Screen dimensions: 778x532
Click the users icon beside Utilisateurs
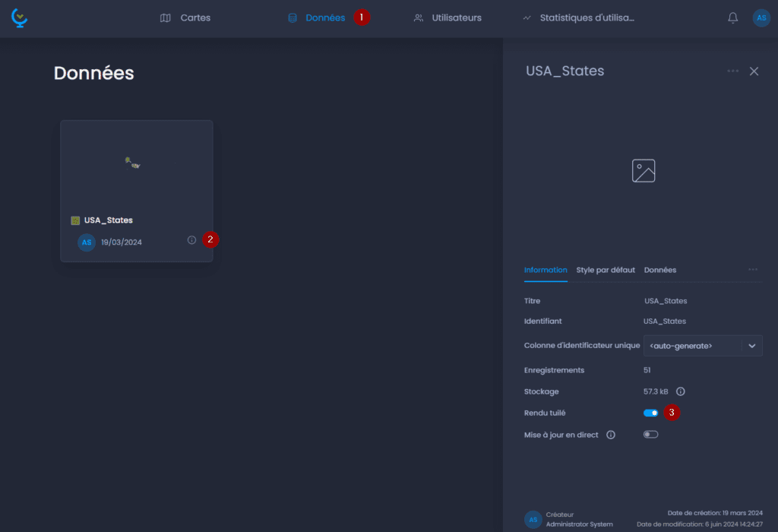[x=419, y=18]
